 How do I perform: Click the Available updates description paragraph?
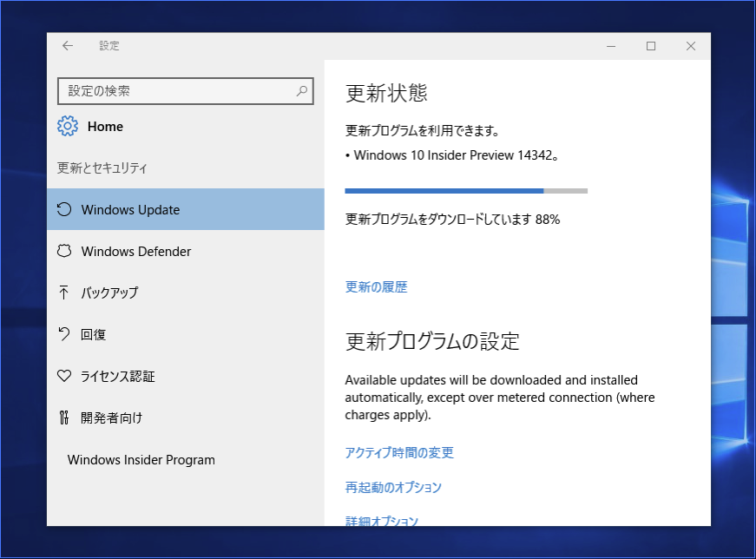(x=500, y=398)
